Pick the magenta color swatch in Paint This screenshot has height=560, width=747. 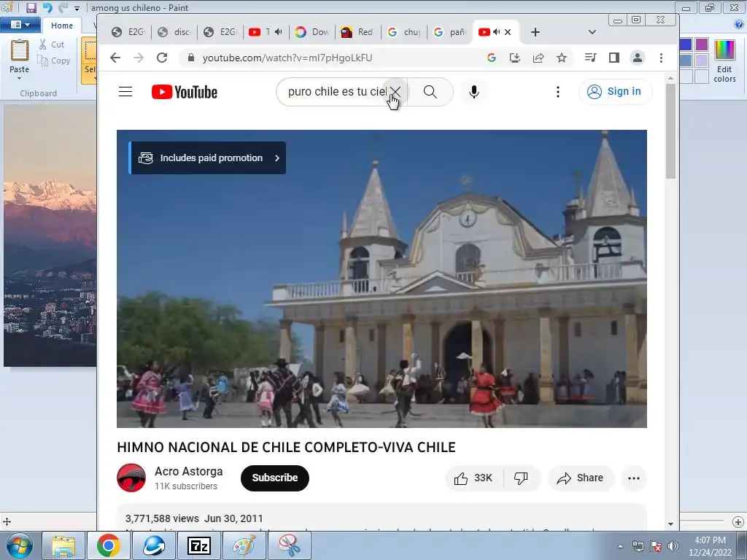tap(702, 44)
